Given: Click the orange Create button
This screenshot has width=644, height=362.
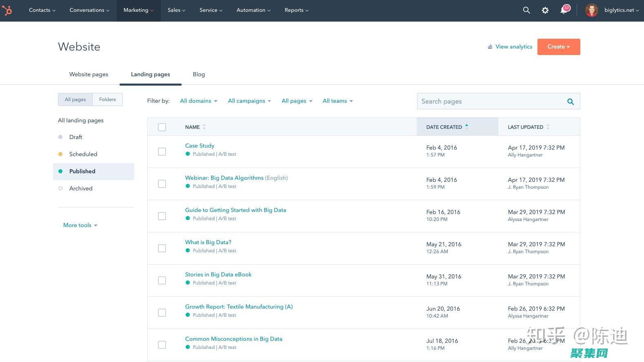Looking at the screenshot, I should 558,47.
